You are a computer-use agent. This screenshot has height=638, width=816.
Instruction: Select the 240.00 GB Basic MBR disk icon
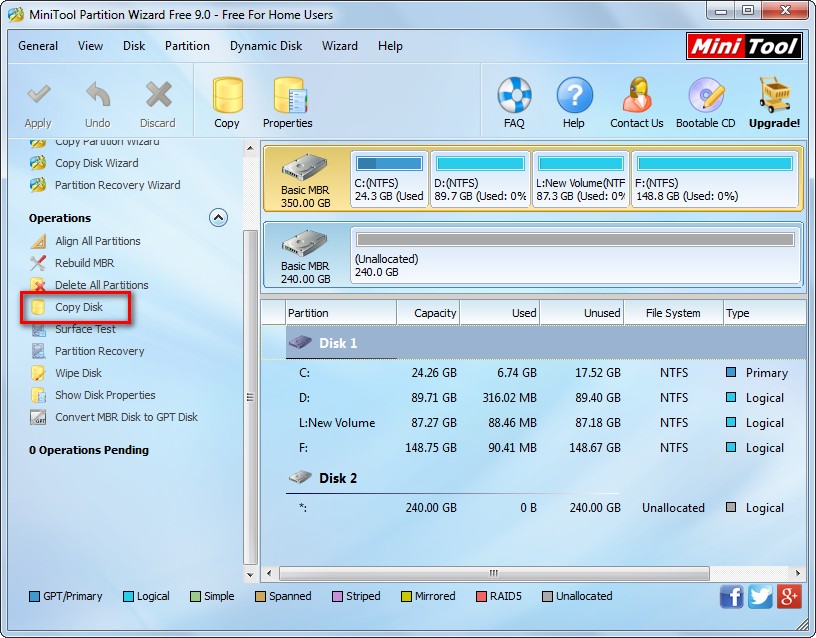(305, 243)
